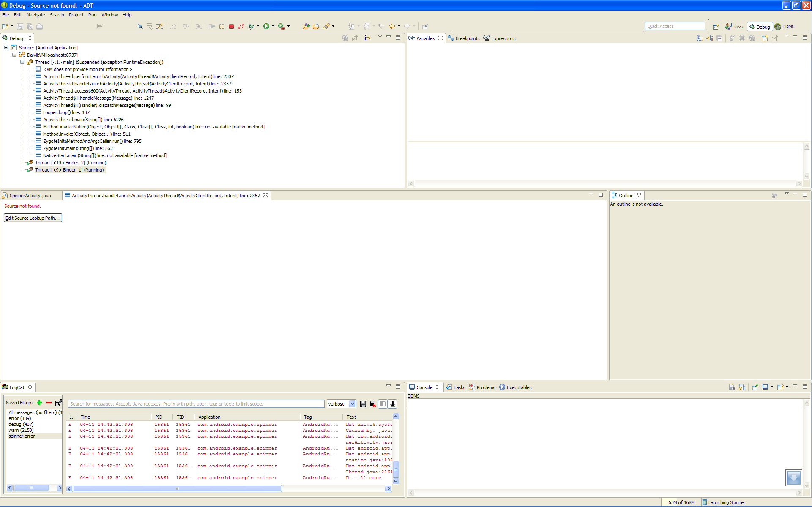This screenshot has width=812, height=507.
Task: Click the heap status 65M of 168M
Action: (x=681, y=502)
